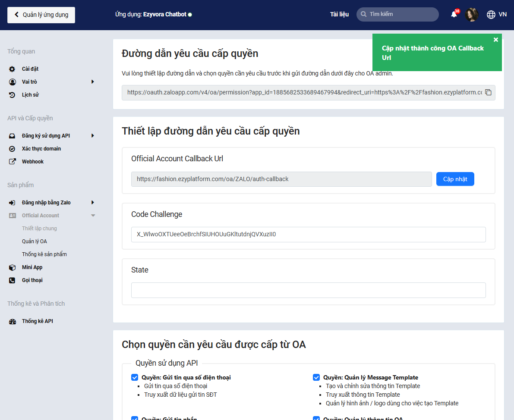Screen dimensions: 514x420
Task: Click the Đăng nhập bằng Zalo sign-in icon
Action: click(12, 203)
